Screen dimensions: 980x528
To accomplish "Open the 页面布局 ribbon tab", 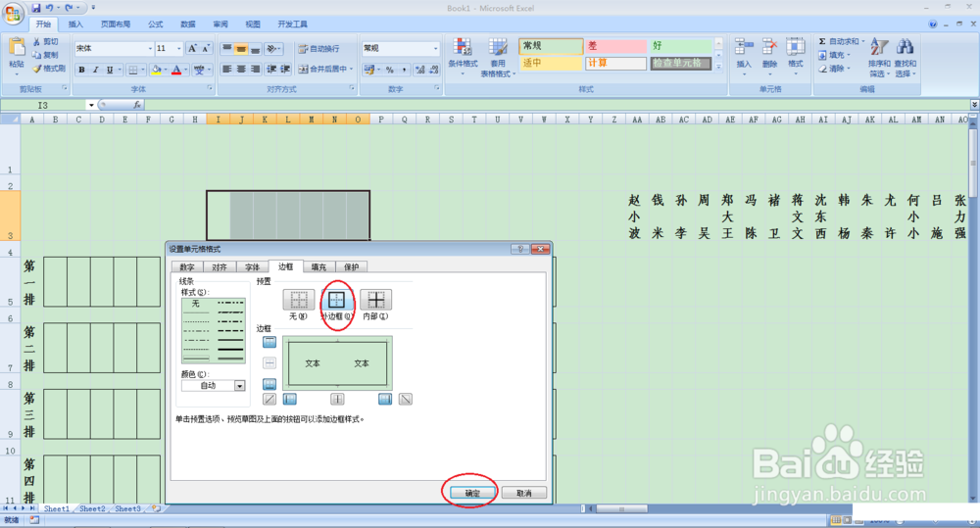I will pos(116,24).
